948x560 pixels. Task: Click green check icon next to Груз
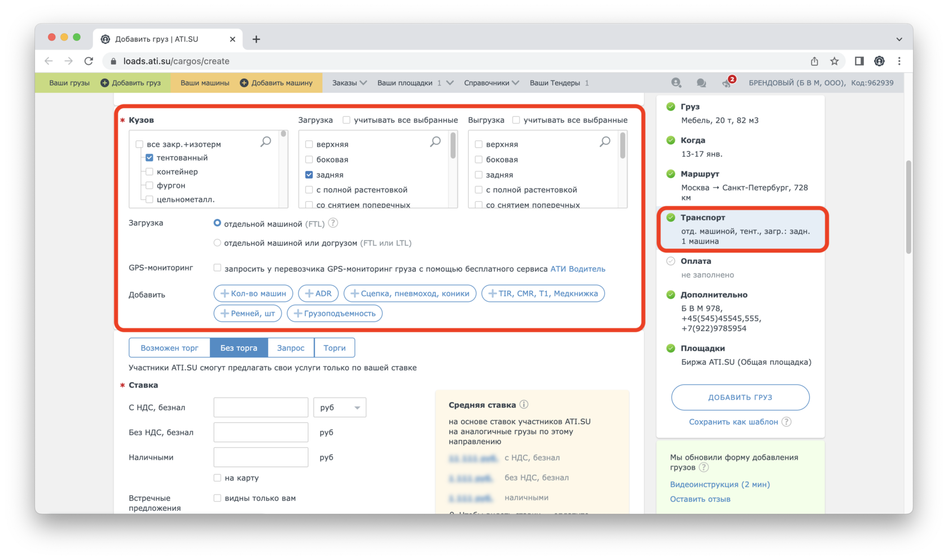[670, 107]
